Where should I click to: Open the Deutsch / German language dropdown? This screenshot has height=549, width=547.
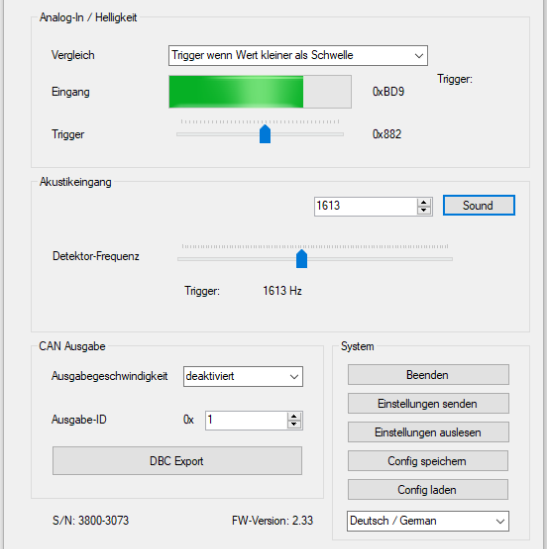pyautogui.click(x=428, y=521)
